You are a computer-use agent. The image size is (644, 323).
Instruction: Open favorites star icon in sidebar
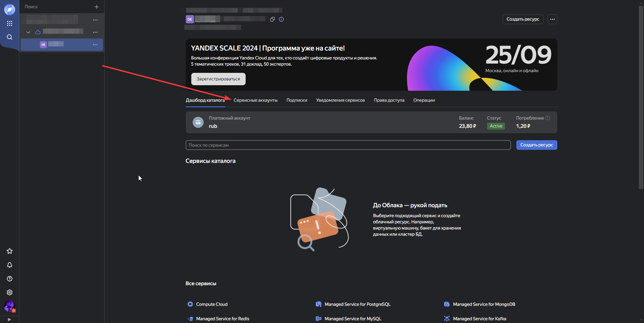click(x=10, y=251)
